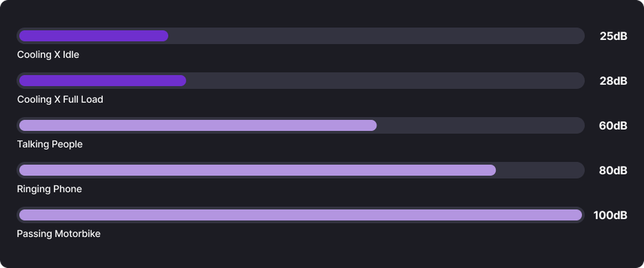Select the 25dB value label
Screen dimensions: 644x268
(613, 36)
